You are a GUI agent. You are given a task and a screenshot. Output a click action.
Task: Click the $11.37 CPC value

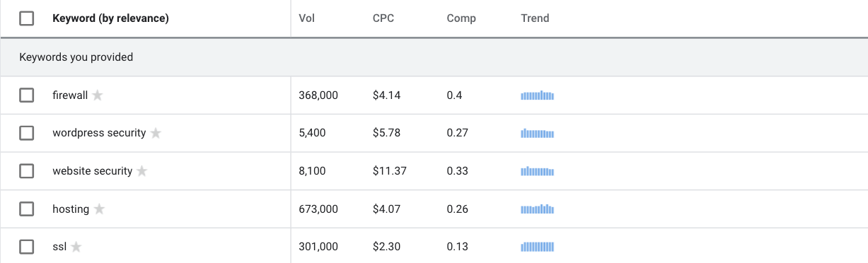pyautogui.click(x=390, y=171)
